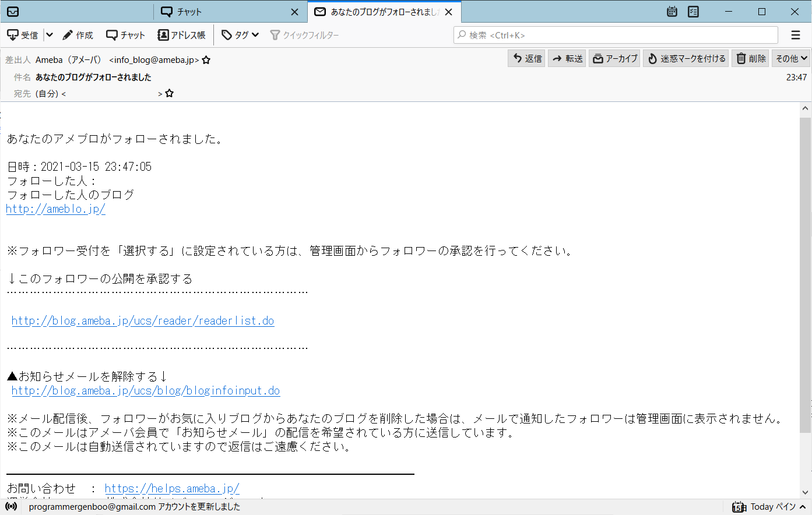Open the mail inbox tab icon
Image resolution: width=812 pixels, height=515 pixels.
13,12
